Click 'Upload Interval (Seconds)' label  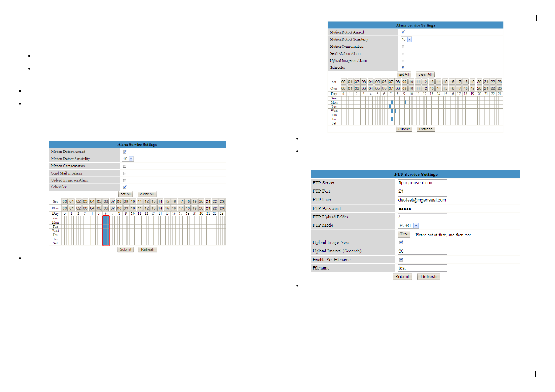pos(337,251)
